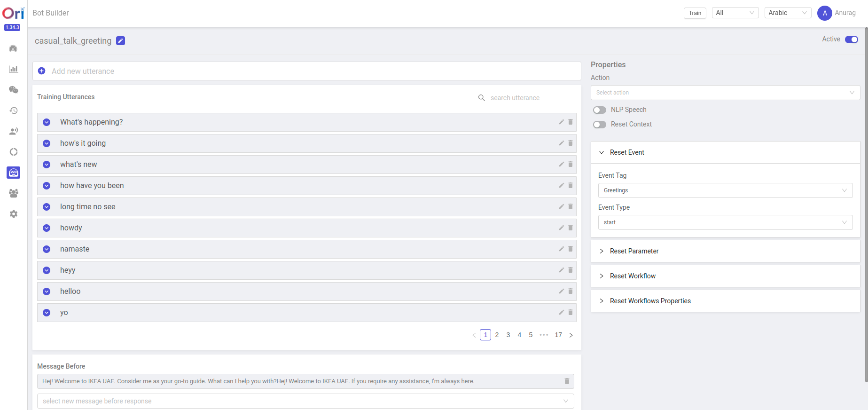Screen dimensions: 868x410
Task: Edit the 'What's happening?' utterance
Action: point(561,122)
